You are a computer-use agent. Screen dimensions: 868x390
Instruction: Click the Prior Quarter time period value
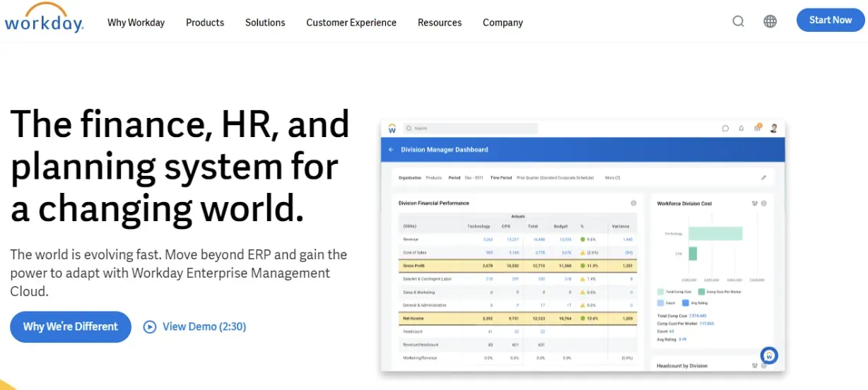point(555,178)
